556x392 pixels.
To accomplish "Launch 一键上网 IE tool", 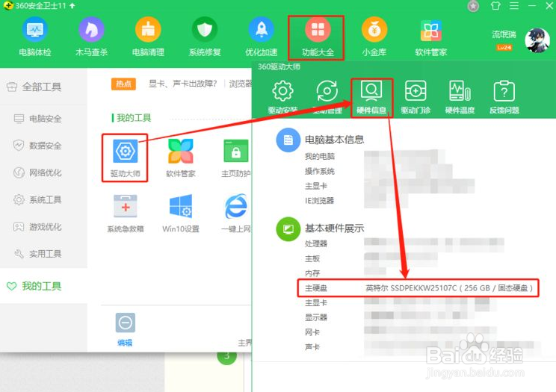I will [236, 214].
